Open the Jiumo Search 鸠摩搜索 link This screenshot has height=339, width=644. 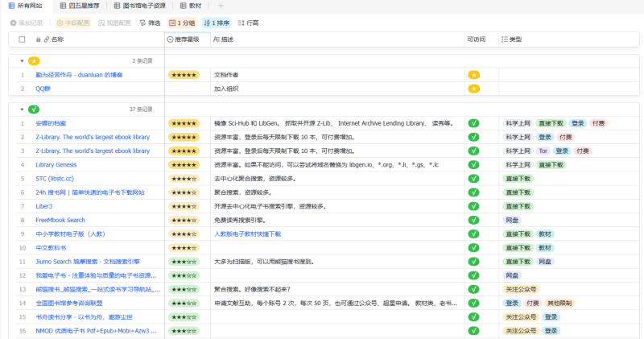[88, 262]
